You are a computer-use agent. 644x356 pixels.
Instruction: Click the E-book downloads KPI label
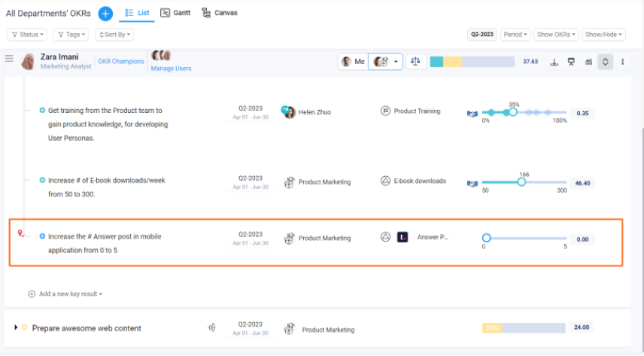pos(420,181)
